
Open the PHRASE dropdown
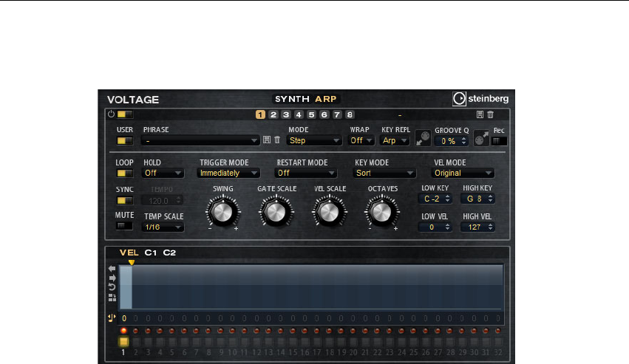[x=200, y=140]
